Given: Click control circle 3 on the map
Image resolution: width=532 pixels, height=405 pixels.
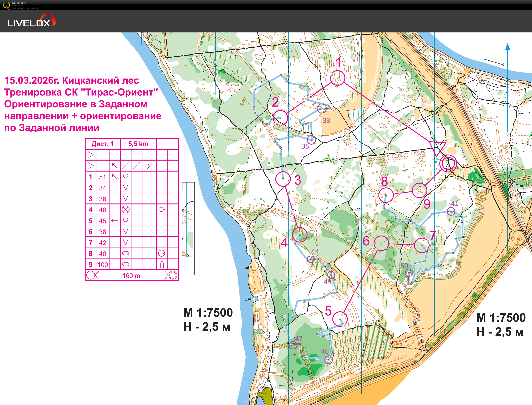Looking at the screenshot, I should point(283,179).
